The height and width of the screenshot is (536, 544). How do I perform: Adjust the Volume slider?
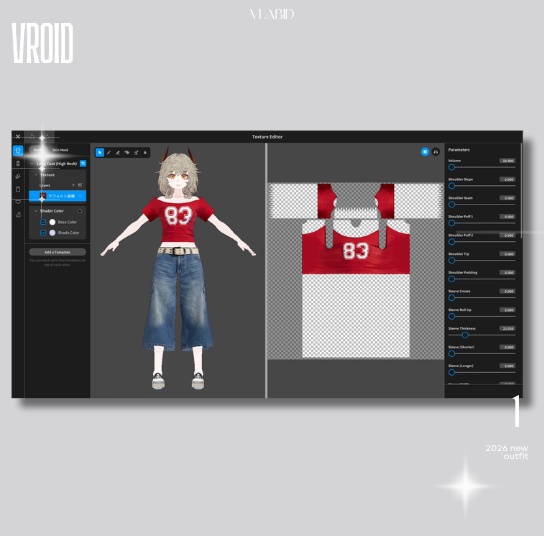click(482, 167)
